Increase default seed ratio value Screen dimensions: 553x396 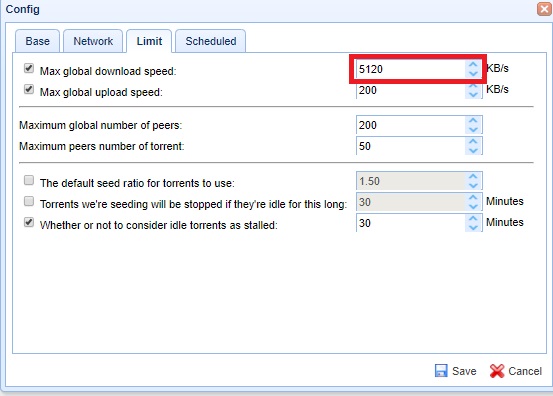pos(473,177)
